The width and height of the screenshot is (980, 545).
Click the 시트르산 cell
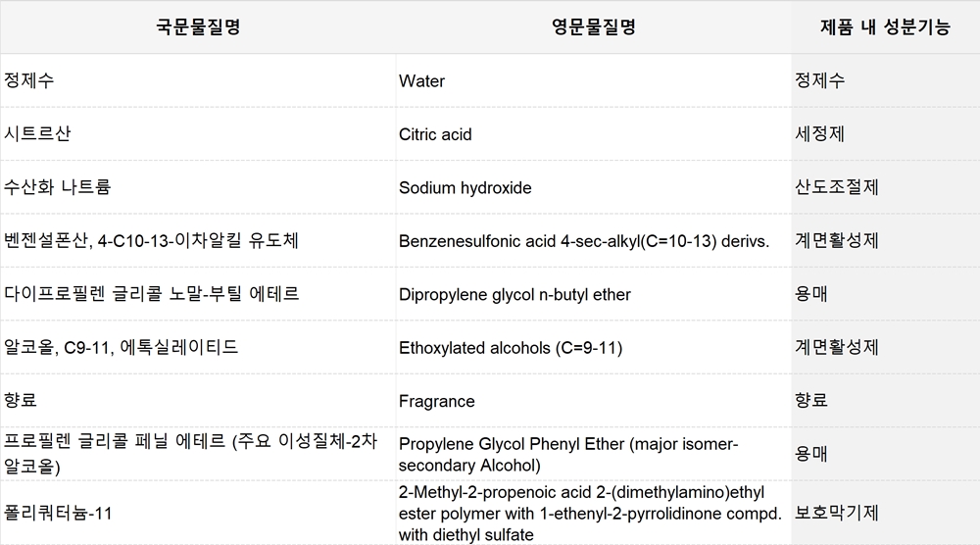click(198, 133)
